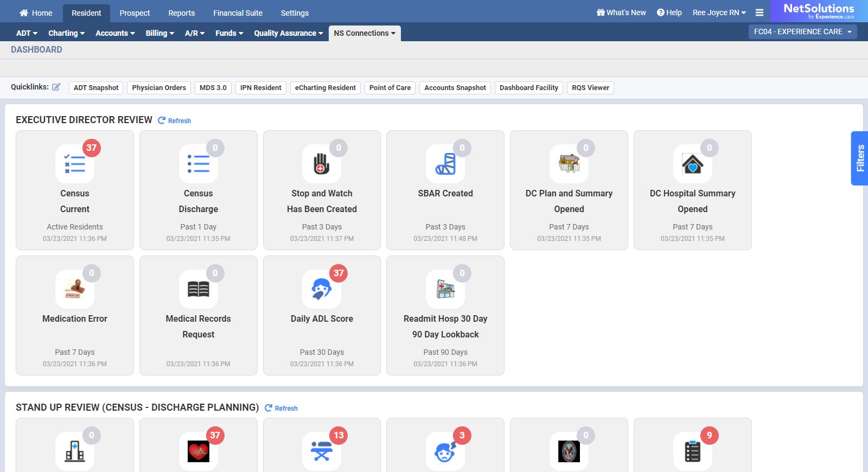Open the Help link
Screen dimensions: 868x472
tap(669, 12)
